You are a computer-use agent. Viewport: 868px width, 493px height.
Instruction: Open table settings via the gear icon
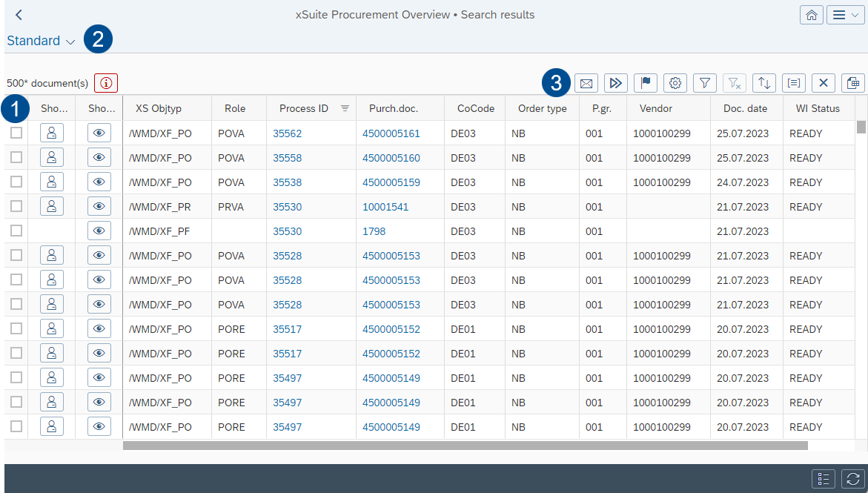pyautogui.click(x=675, y=82)
